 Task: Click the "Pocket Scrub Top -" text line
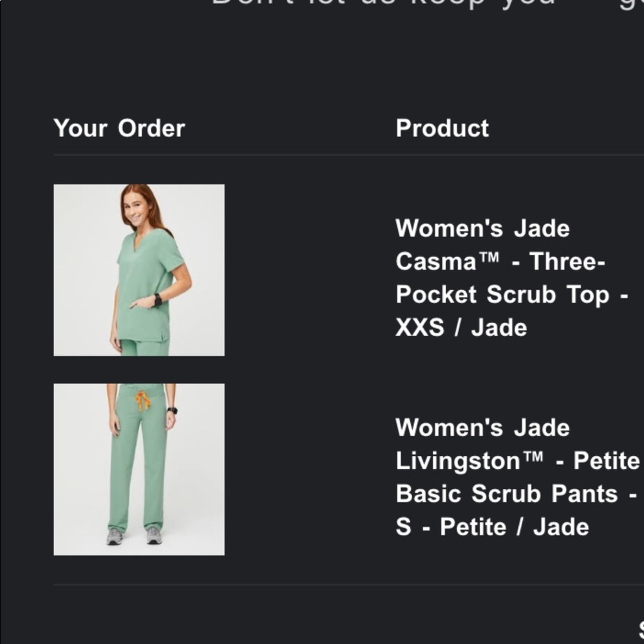point(511,295)
